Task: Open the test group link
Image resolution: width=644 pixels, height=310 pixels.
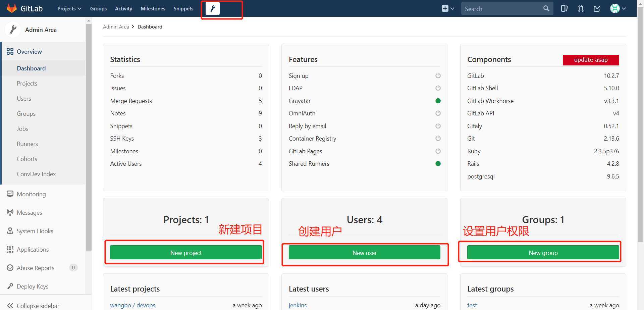Action: click(x=472, y=305)
